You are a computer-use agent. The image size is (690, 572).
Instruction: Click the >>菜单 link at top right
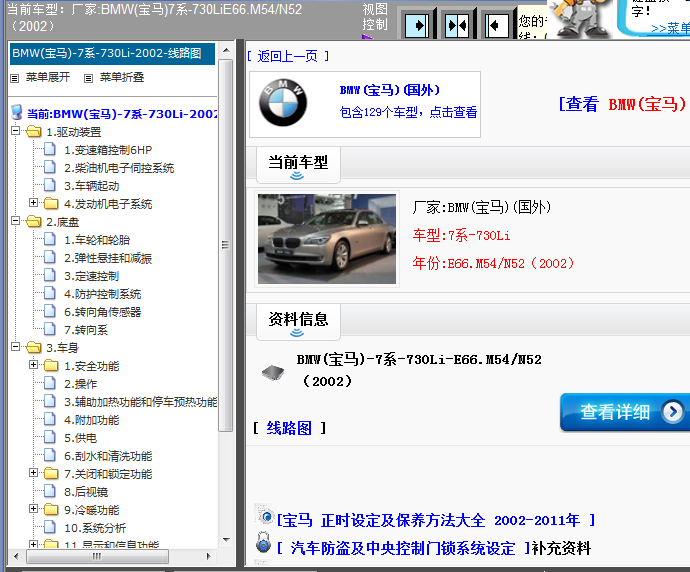tap(670, 28)
